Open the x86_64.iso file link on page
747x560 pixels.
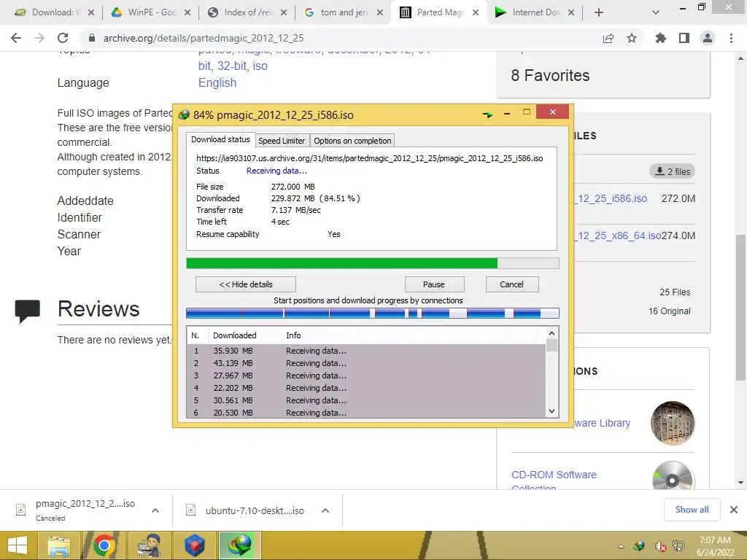[x=617, y=236]
